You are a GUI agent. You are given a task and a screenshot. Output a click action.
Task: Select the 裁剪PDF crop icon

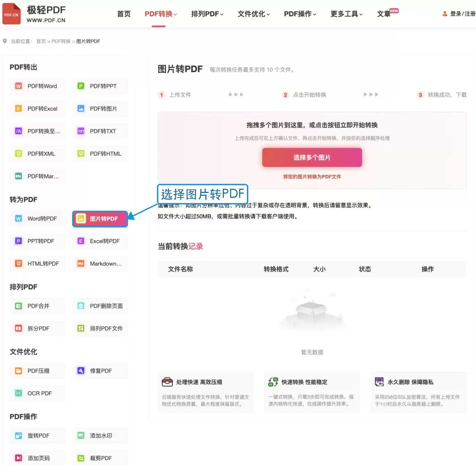(81, 458)
